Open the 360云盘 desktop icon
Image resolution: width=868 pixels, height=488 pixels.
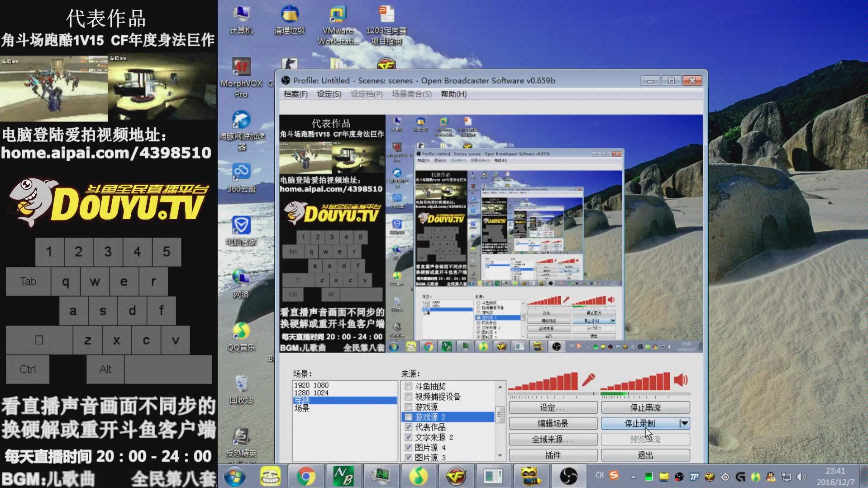241,178
